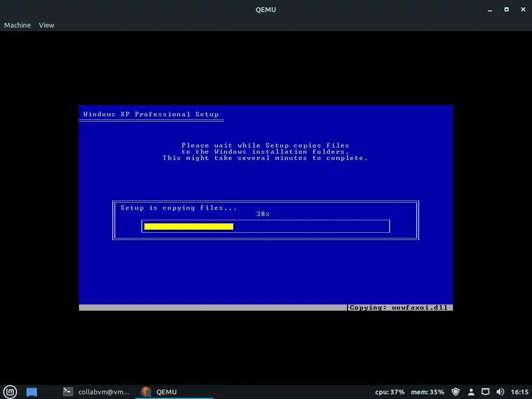532x399 pixels.
Task: Close the QEMU window
Action: pyautogui.click(x=523, y=9)
